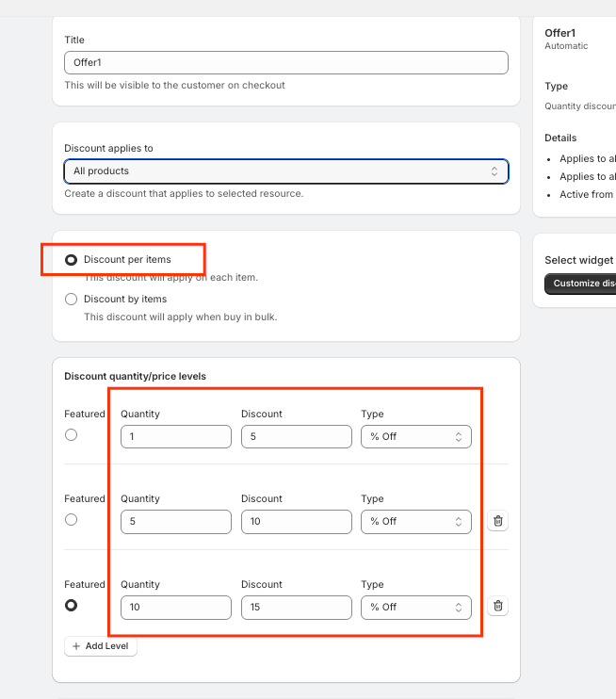Screen dimensions: 616x699
Task: Mark the second level as Featured
Action: tap(71, 520)
